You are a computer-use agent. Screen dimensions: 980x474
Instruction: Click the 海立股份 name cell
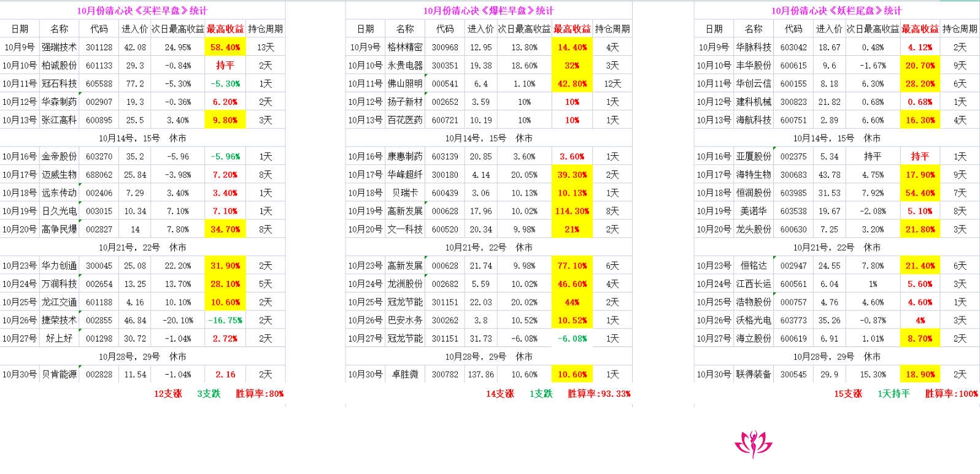[x=754, y=338]
